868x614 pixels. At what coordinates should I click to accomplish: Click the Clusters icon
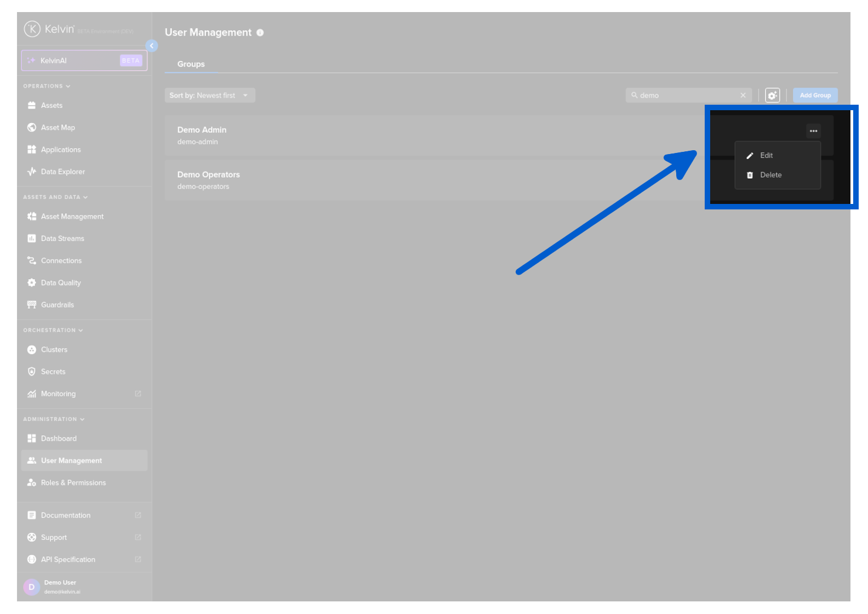pyautogui.click(x=32, y=350)
